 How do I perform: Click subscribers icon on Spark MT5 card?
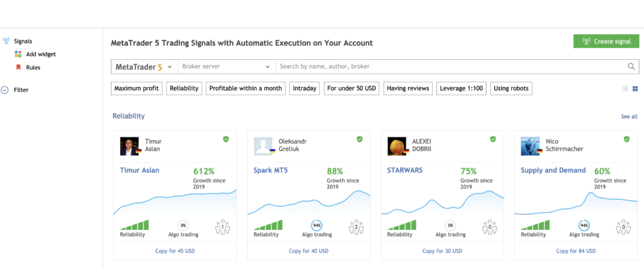coord(356,227)
